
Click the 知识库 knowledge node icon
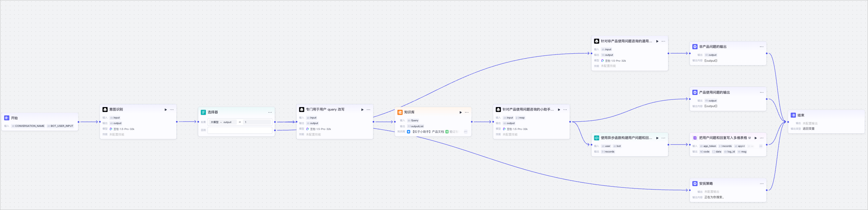pos(400,112)
